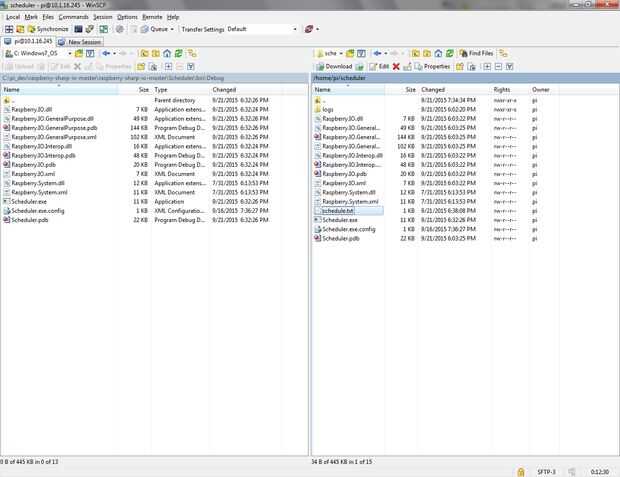
Task: Open the Session menu
Action: pos(102,17)
